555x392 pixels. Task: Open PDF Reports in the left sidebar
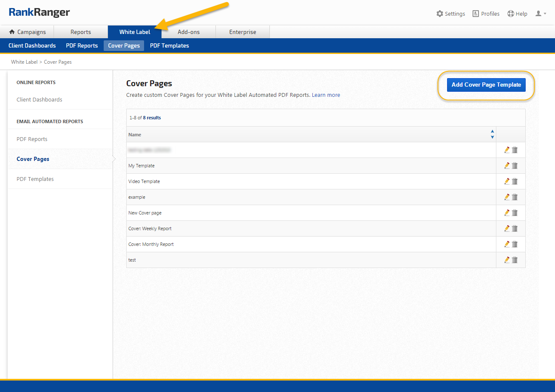coord(32,139)
